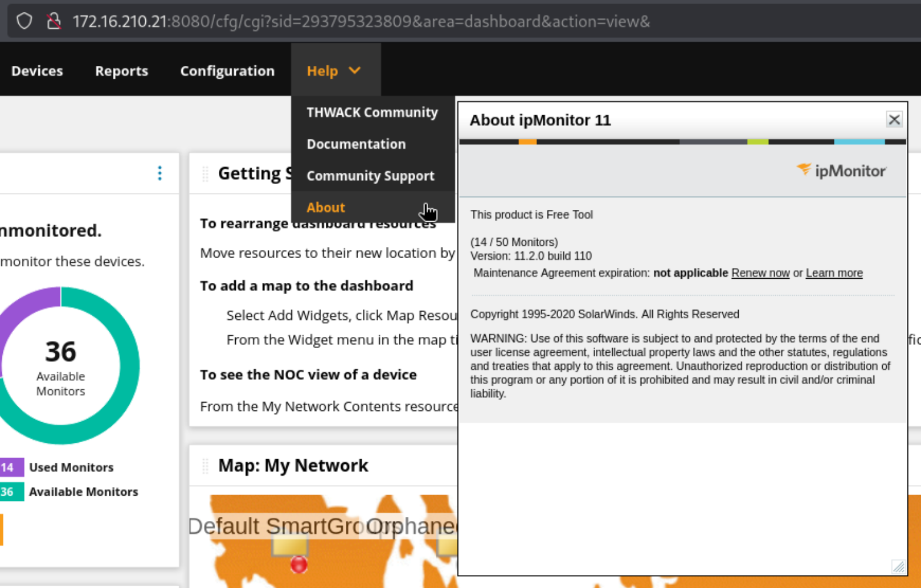Click 'To add a map to the dashboard' heading
The width and height of the screenshot is (921, 588).
(306, 286)
